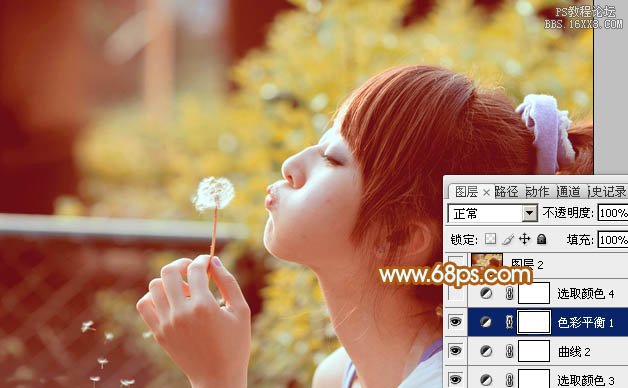Select the layer named 色彩平衡 1
Viewport: 628px width, 388px height.
point(585,322)
